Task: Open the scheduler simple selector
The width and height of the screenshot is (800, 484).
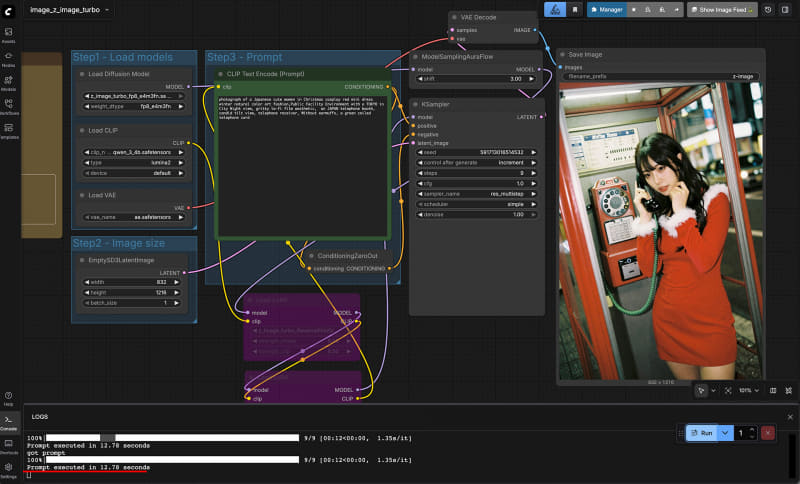Action: [x=477, y=204]
